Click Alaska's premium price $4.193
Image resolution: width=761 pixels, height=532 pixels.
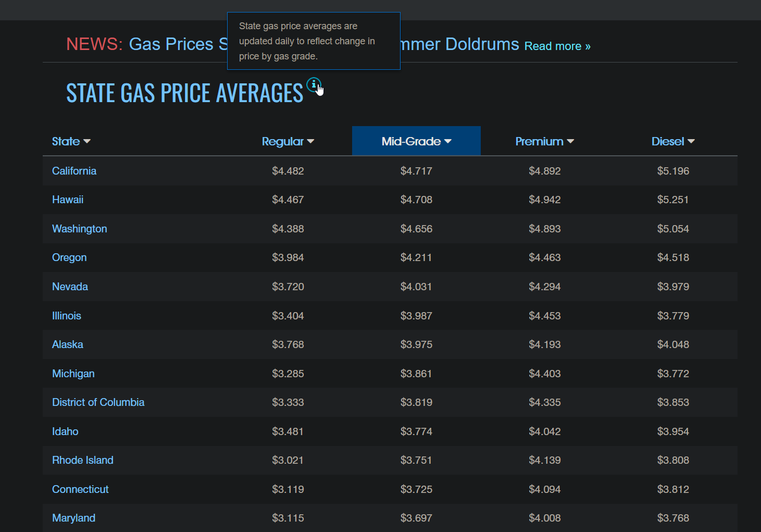pyautogui.click(x=545, y=344)
